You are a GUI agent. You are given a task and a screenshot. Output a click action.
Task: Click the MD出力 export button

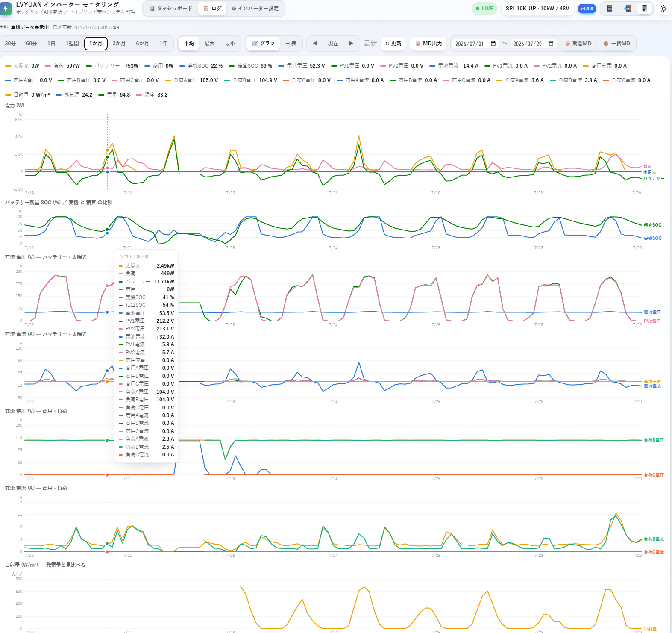point(428,44)
